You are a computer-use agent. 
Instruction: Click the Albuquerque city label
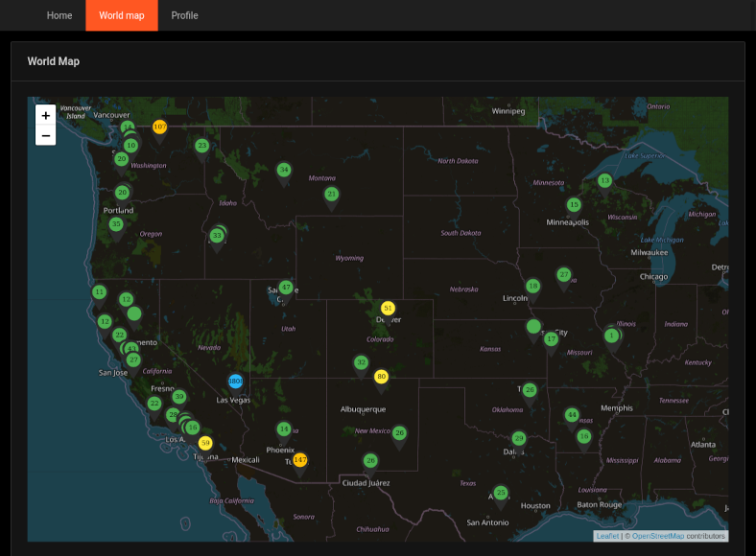coord(363,409)
